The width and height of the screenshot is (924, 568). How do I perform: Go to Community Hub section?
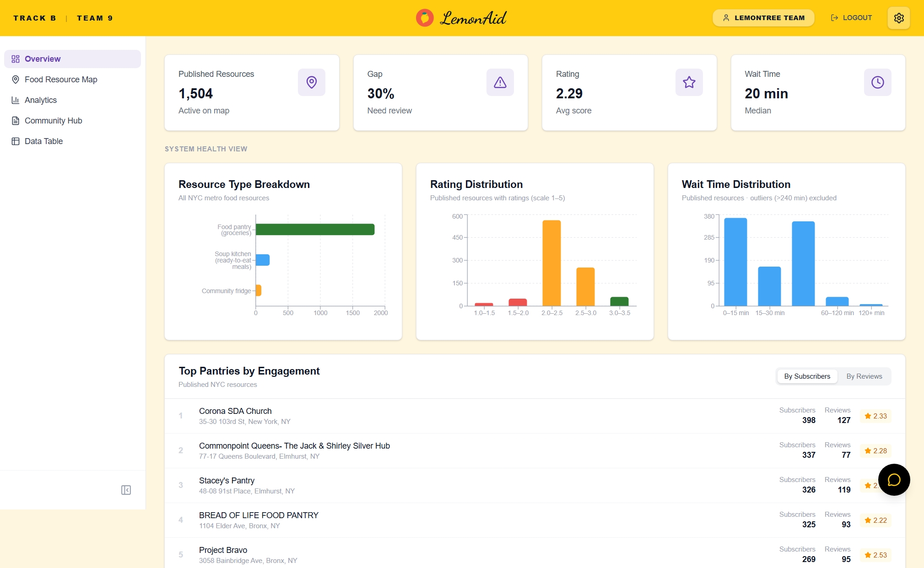coord(53,121)
